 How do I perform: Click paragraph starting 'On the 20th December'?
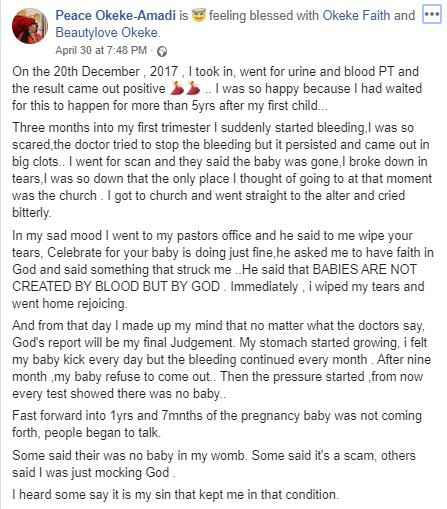click(217, 88)
